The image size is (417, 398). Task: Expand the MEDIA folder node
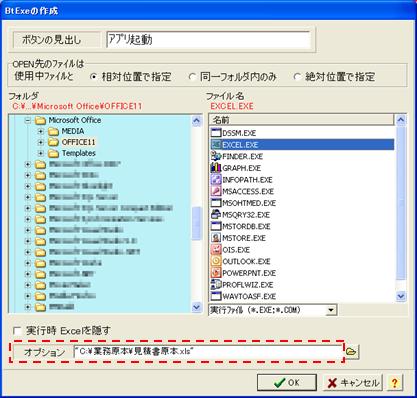[x=41, y=131]
